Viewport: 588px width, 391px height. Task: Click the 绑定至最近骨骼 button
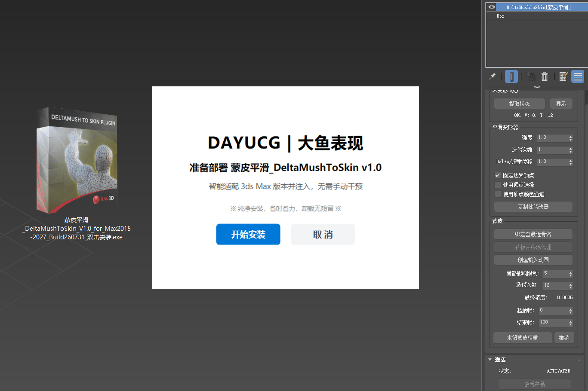(x=533, y=234)
